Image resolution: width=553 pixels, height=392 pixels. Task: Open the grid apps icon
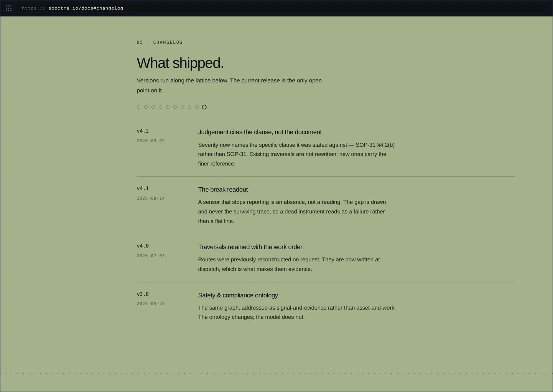coord(8,8)
